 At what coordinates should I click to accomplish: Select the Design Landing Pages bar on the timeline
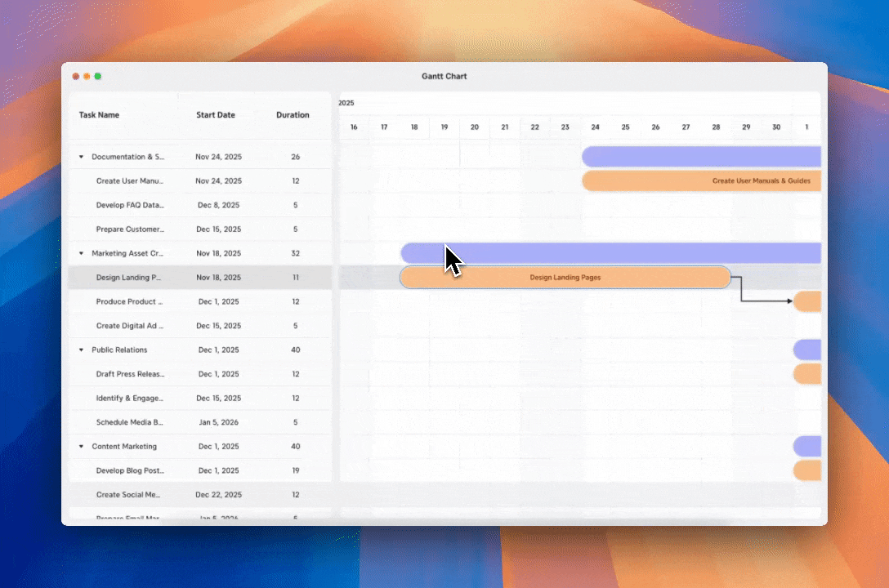click(x=565, y=278)
